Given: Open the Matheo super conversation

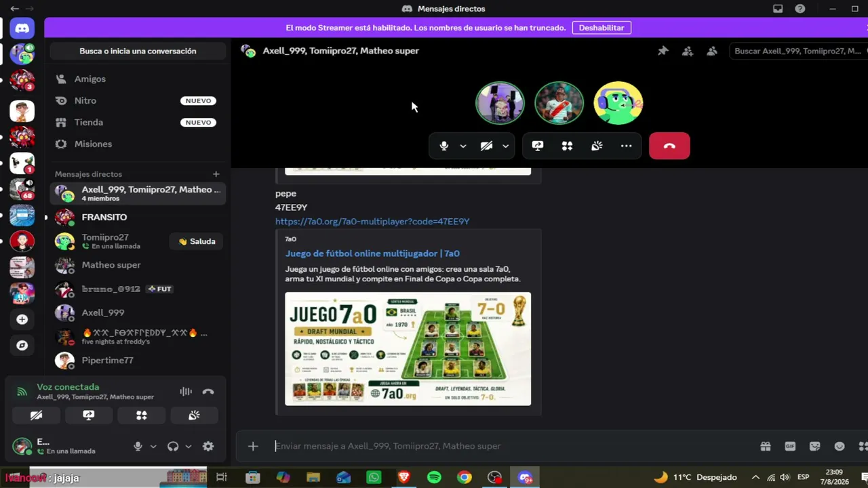Looking at the screenshot, I should click(x=138, y=265).
